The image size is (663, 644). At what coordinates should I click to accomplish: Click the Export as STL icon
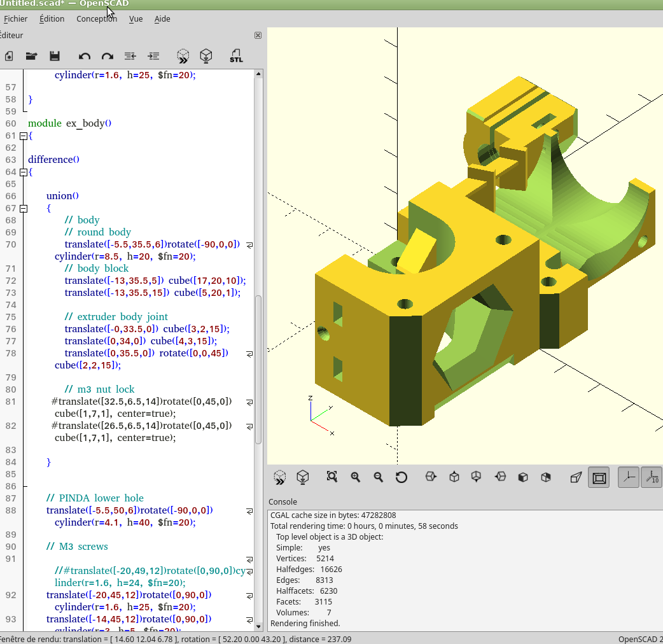coord(236,56)
